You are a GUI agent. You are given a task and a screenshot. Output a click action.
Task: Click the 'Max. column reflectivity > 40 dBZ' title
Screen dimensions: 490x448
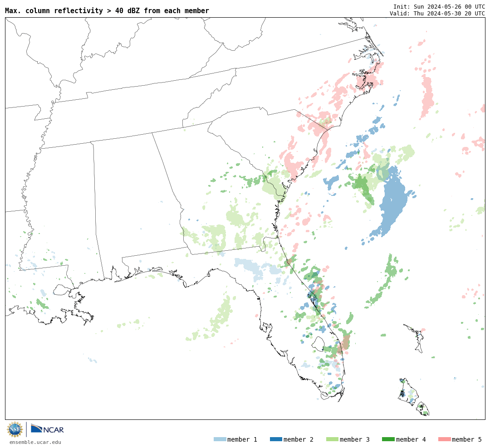click(107, 10)
